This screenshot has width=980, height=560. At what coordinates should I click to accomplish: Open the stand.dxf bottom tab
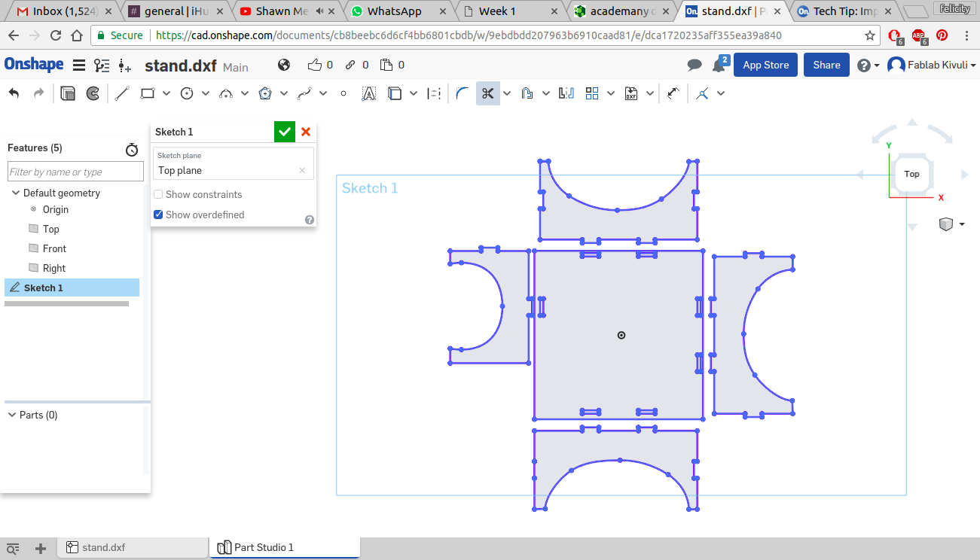103,547
